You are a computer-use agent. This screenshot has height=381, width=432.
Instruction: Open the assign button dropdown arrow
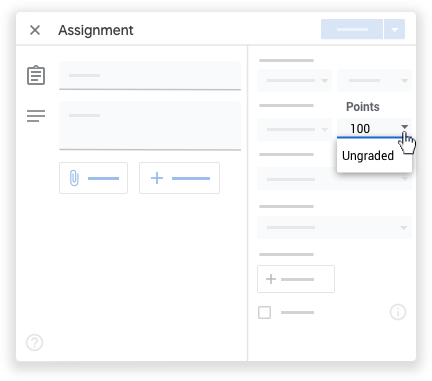pyautogui.click(x=395, y=29)
